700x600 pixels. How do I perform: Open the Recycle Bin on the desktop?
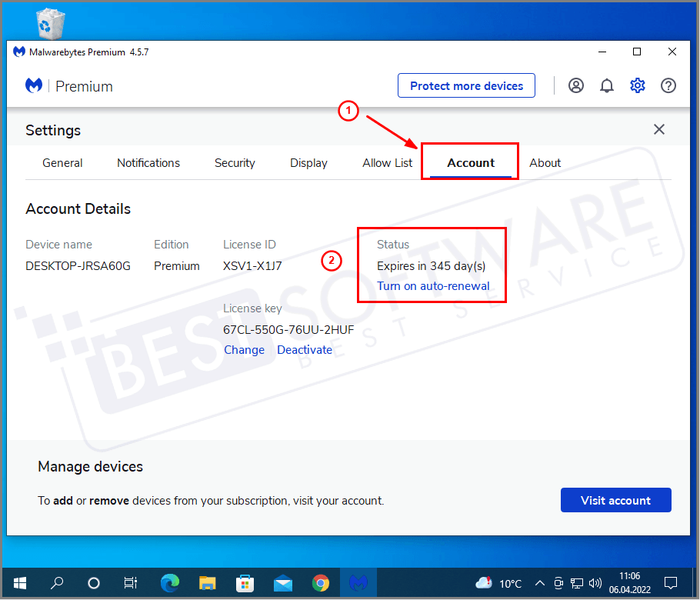click(x=49, y=22)
